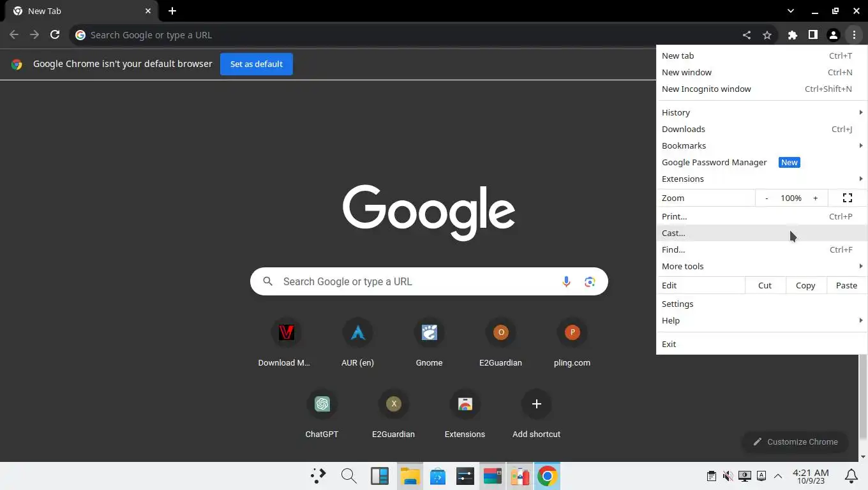Increase zoom with plus button

(x=815, y=198)
